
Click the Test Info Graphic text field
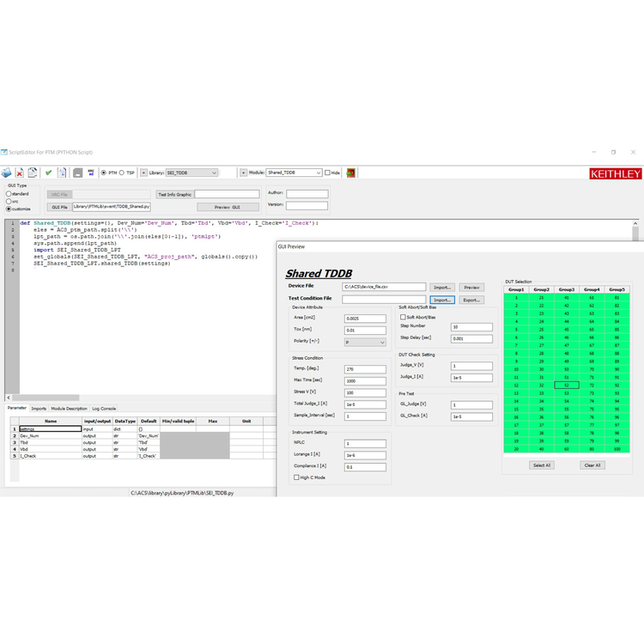(x=228, y=194)
